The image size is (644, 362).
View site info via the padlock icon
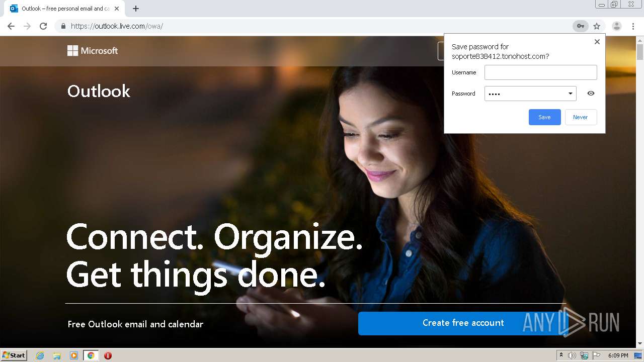pyautogui.click(x=63, y=26)
